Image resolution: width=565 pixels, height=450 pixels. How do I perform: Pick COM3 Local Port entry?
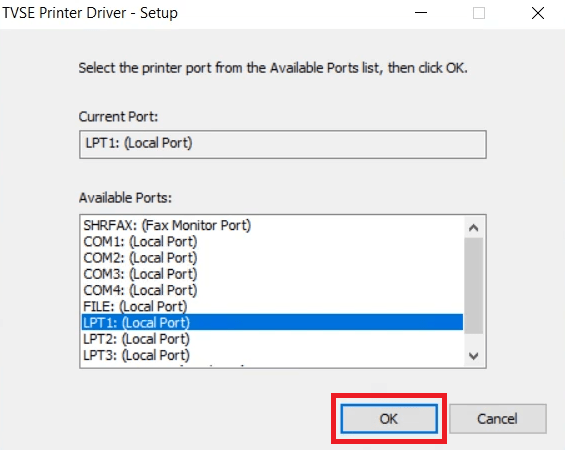click(272, 274)
